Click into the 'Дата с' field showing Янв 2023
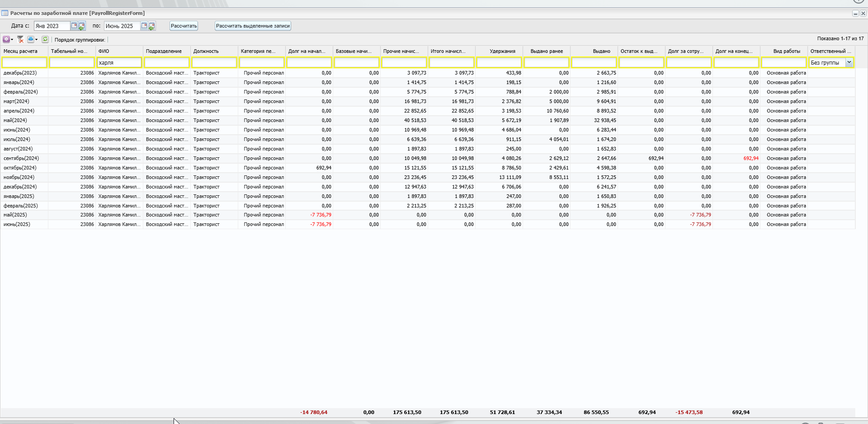The height and width of the screenshot is (424, 868). [52, 26]
